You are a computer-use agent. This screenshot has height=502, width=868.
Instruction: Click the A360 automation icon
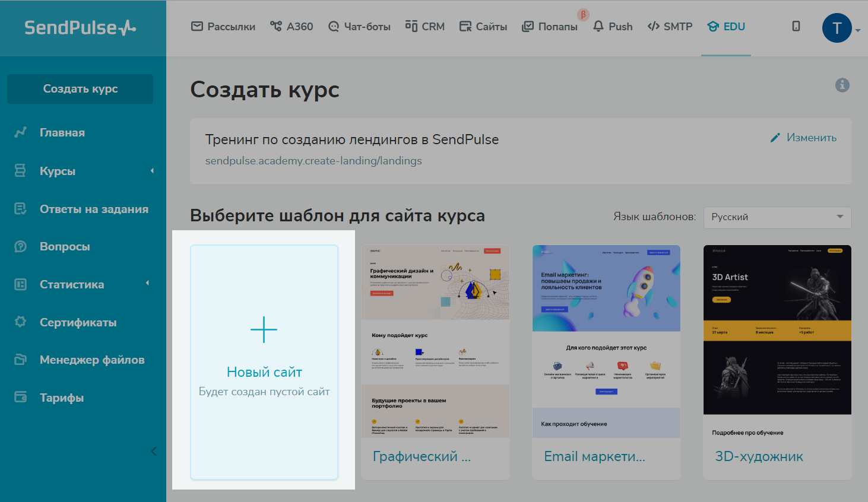click(276, 26)
